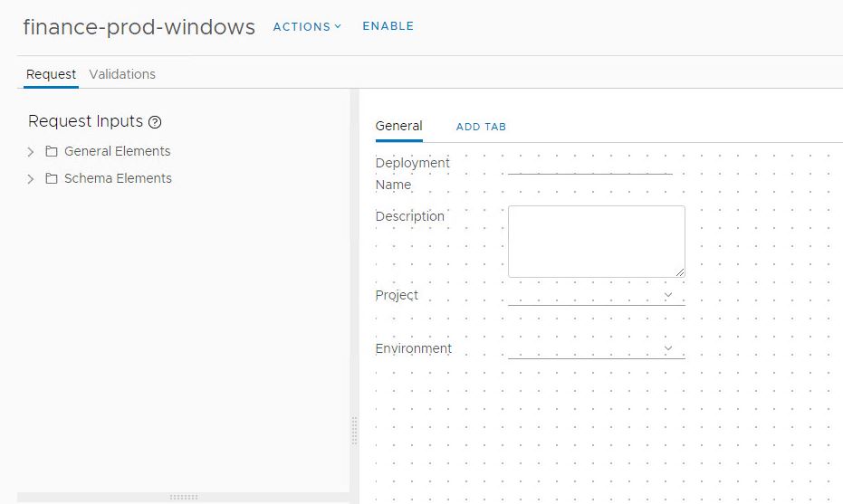Open the ACTIONS dropdown menu
Image resolution: width=843 pixels, height=504 pixels.
pos(307,26)
